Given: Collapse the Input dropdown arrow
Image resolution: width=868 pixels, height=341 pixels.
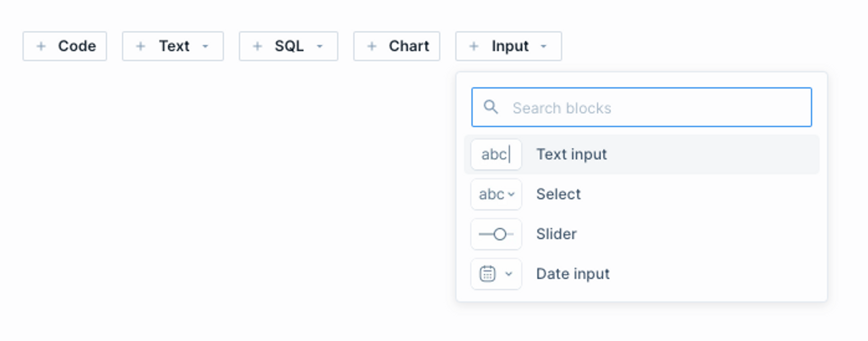Looking at the screenshot, I should (x=543, y=46).
